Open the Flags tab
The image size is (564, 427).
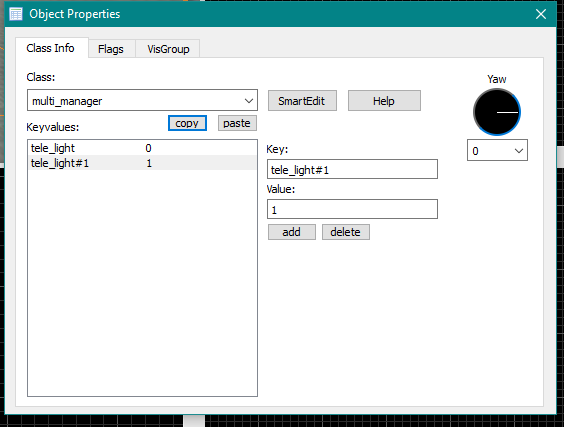tap(111, 49)
